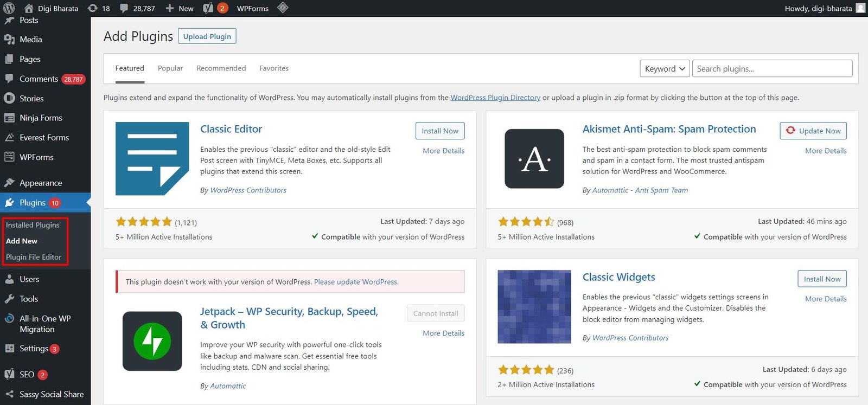Open the Automattic author link under Jetpack
This screenshot has width=868, height=405.
[x=228, y=386]
